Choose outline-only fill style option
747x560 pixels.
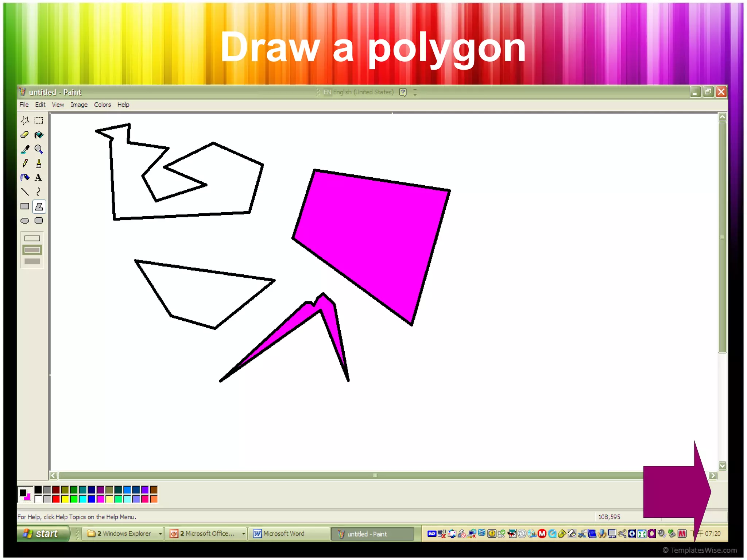coord(32,238)
